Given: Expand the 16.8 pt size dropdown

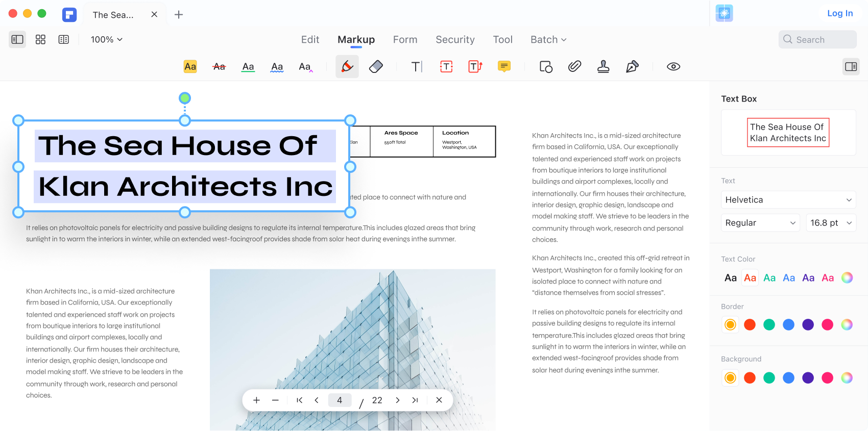Looking at the screenshot, I should 831,223.
